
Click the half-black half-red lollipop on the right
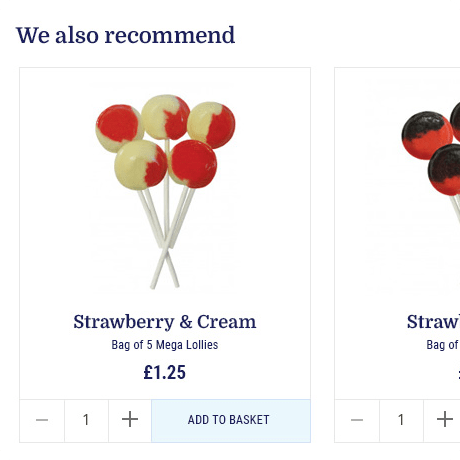pyautogui.click(x=427, y=136)
